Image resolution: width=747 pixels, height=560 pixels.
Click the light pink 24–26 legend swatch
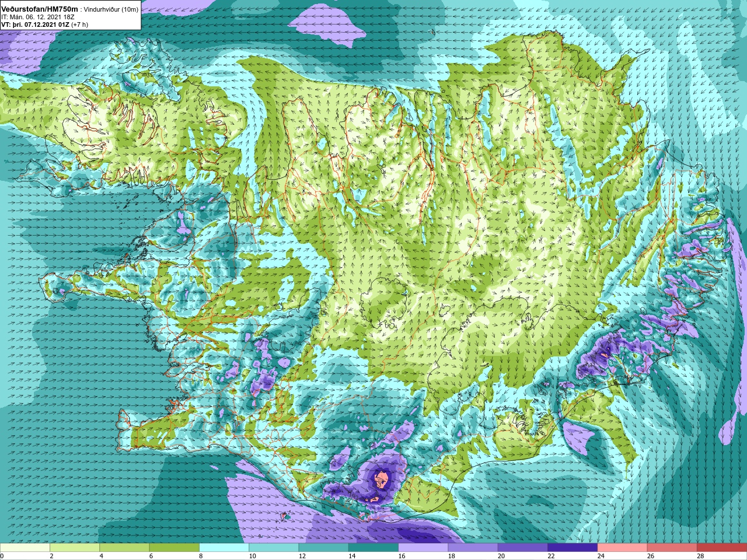[623, 548]
